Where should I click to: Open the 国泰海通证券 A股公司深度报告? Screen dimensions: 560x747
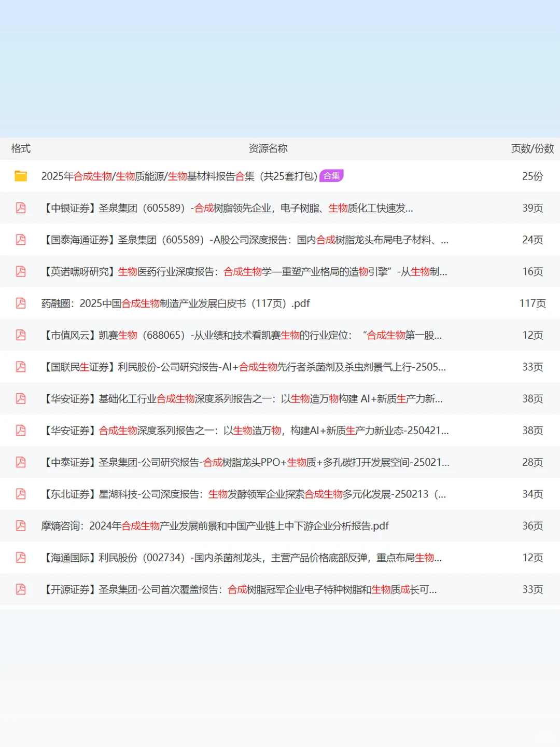pos(245,240)
